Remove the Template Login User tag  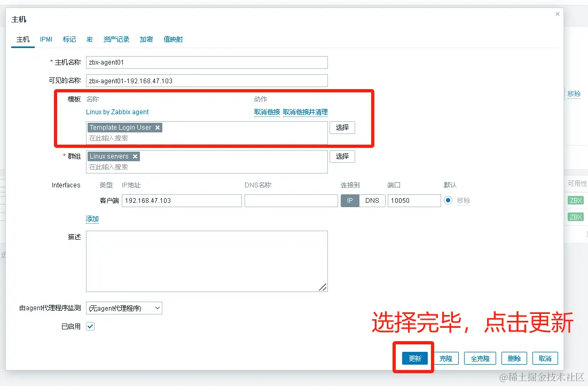tap(158, 128)
